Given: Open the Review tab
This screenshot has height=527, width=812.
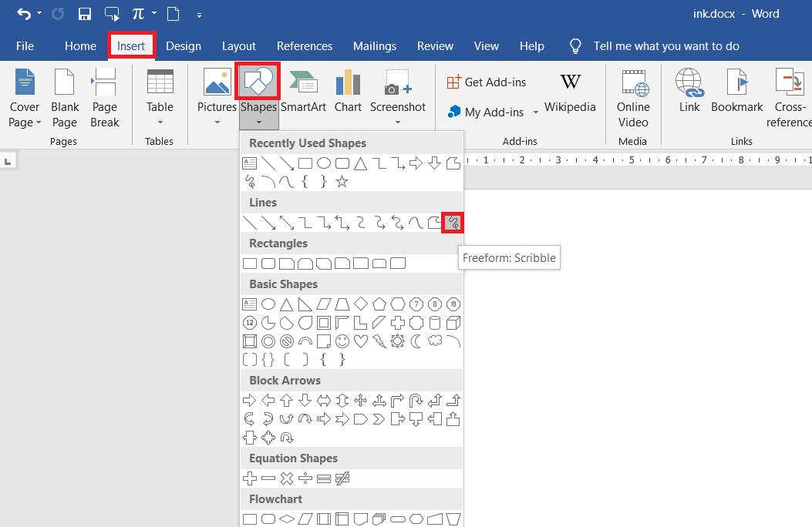Looking at the screenshot, I should pos(435,45).
